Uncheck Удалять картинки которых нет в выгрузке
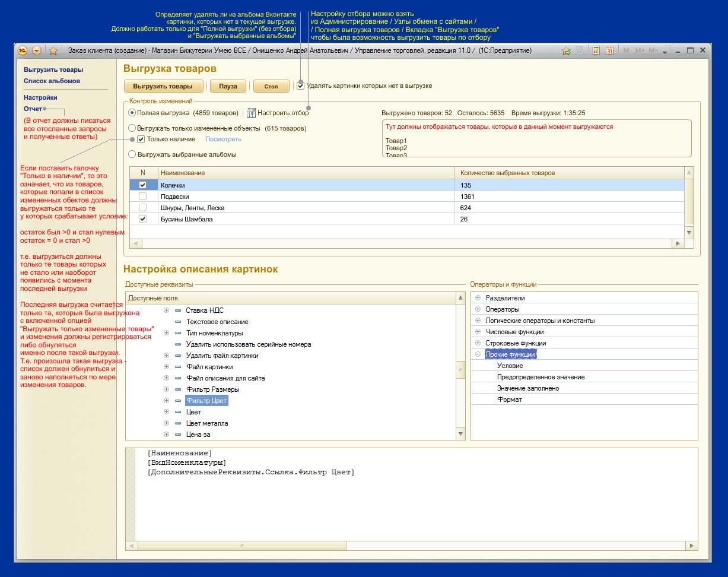This screenshot has width=728, height=577. click(x=301, y=85)
